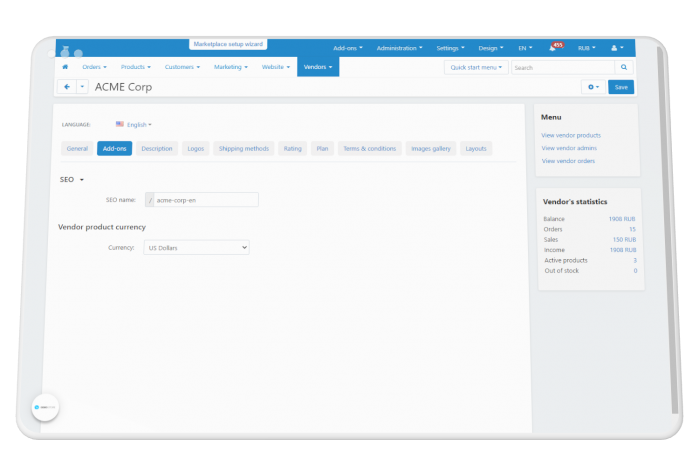
Task: Click the Out of stock count 0
Action: point(635,271)
